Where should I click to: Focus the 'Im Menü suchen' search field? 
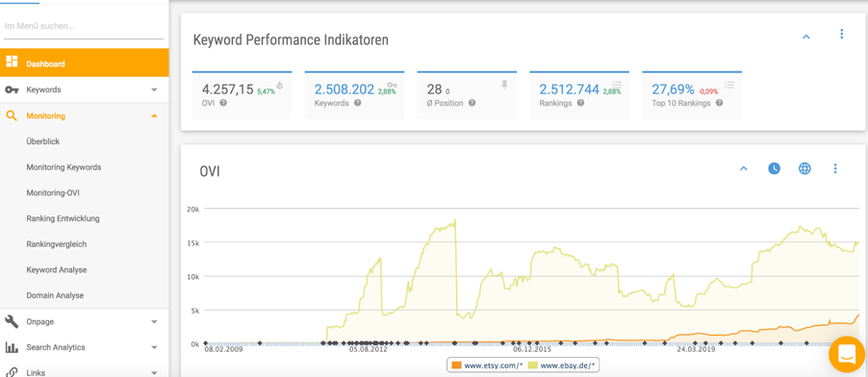84,26
